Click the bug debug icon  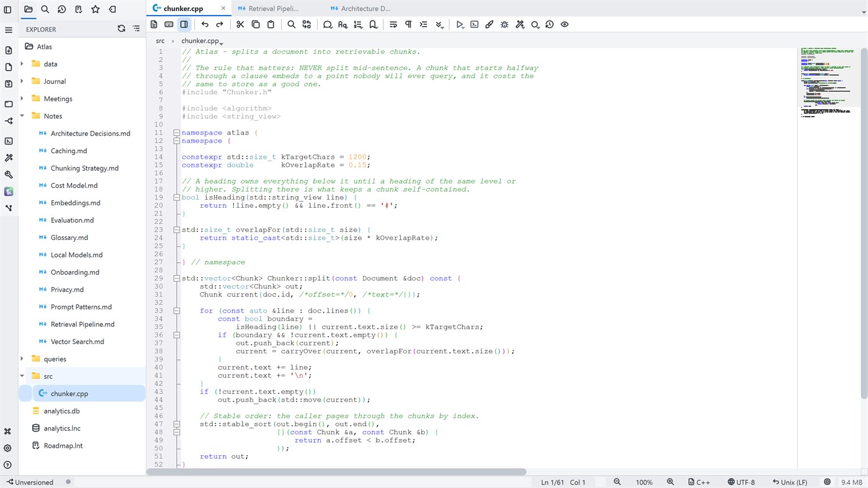[x=504, y=24]
